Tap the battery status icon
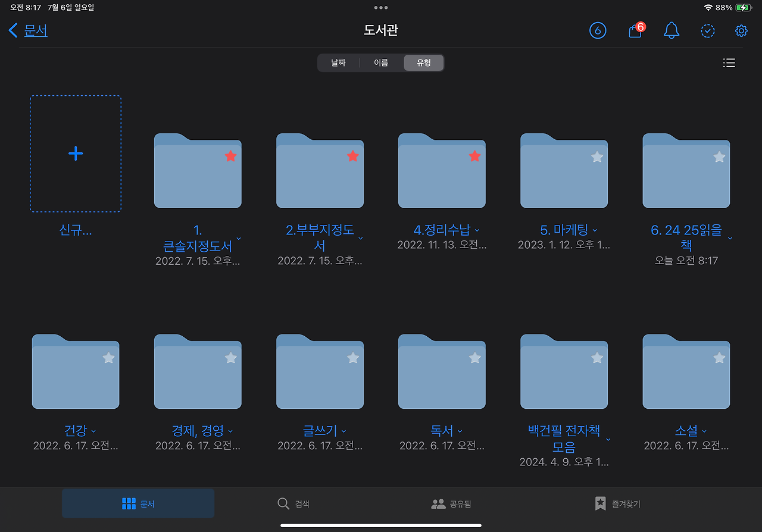The height and width of the screenshot is (532, 762). (743, 8)
